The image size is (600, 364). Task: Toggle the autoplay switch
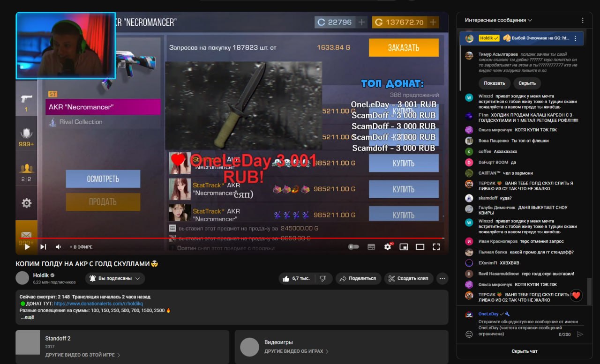coord(353,247)
